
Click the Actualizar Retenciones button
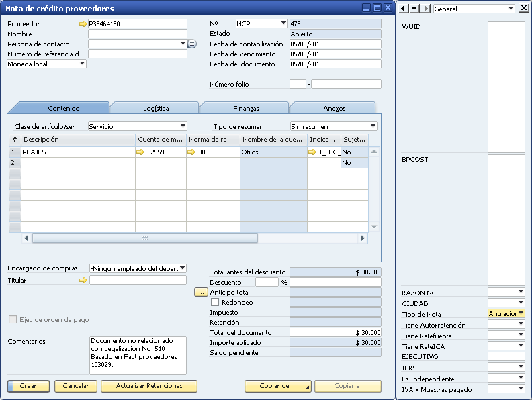[149, 386]
